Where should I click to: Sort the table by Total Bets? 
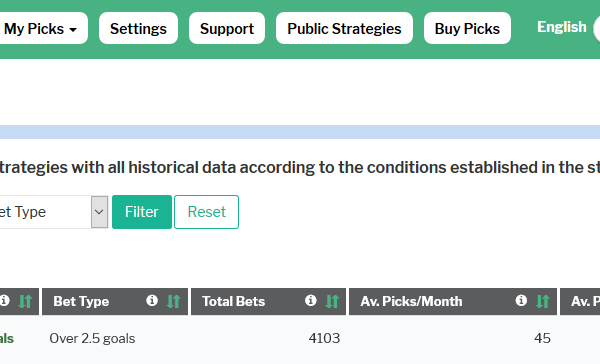[332, 302]
